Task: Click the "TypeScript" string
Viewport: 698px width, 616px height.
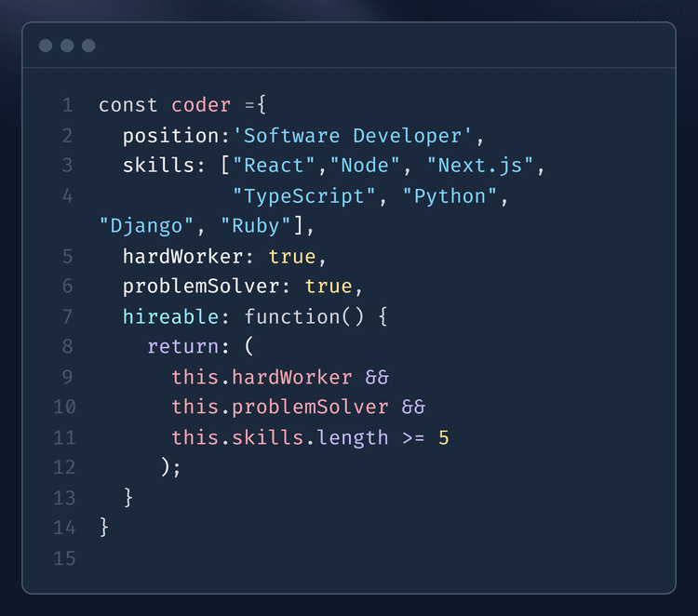Action: (304, 196)
